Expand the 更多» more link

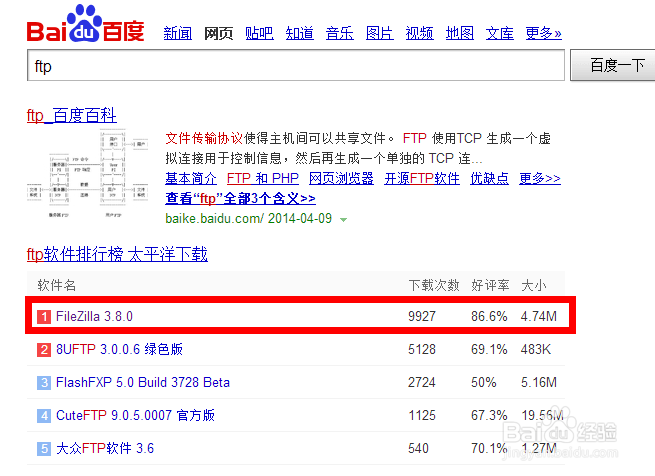(x=543, y=33)
